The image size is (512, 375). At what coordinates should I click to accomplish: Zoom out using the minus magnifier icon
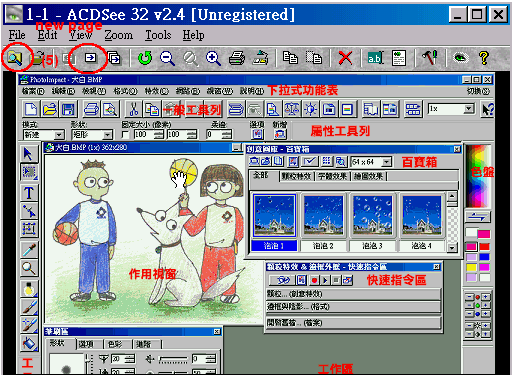coord(167,58)
